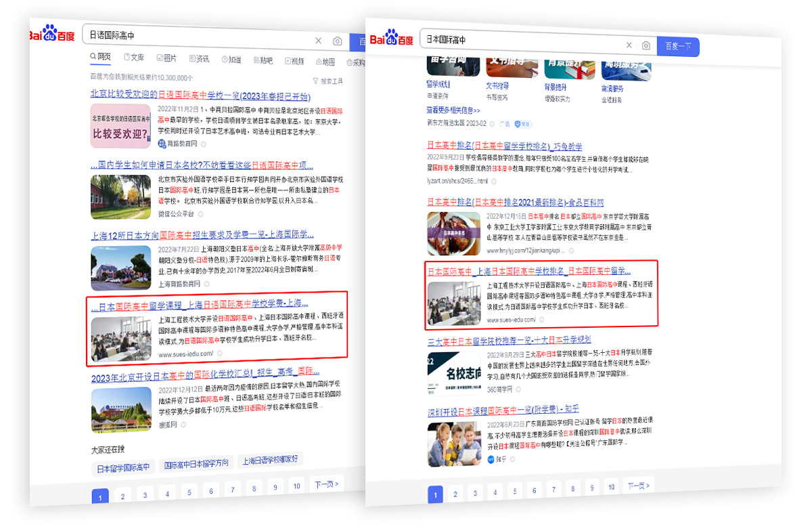
Task: Clear the 日语国际高中 search with the X icon
Action: click(319, 41)
